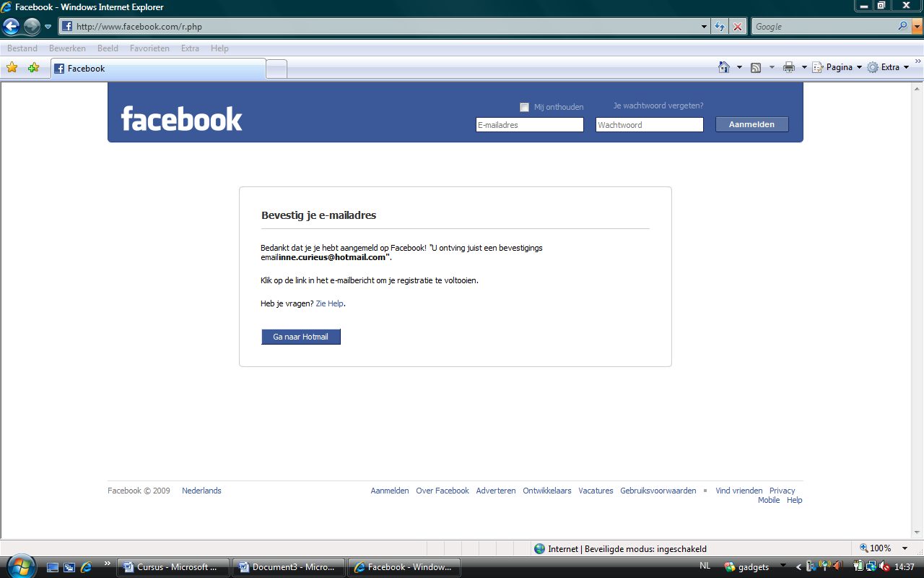924x578 pixels.
Task: Click the Ontwikkelaars footer link
Action: tap(547, 491)
